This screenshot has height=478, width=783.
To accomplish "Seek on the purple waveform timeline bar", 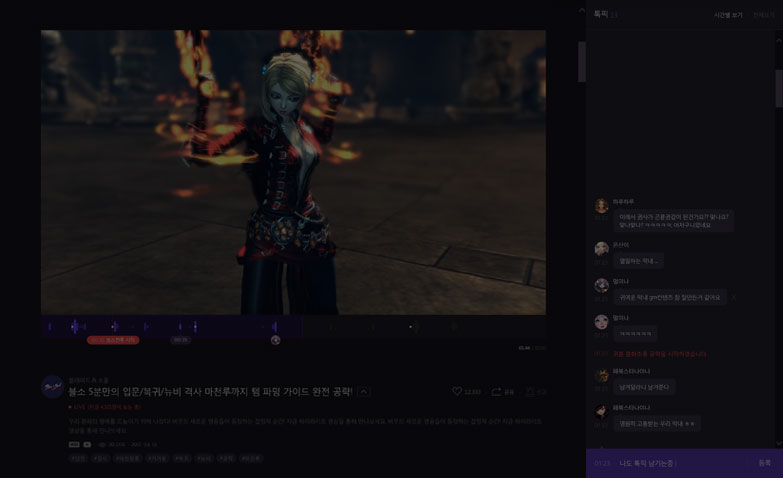I will (171, 327).
